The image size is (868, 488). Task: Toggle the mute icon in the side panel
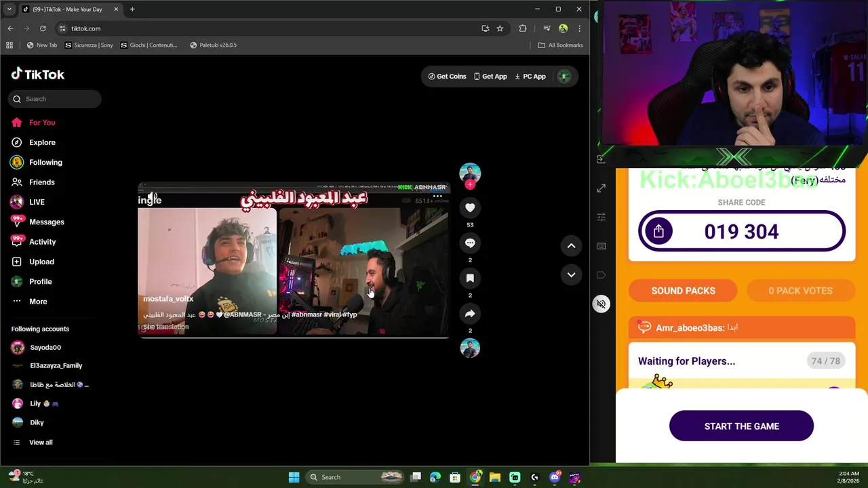(601, 304)
